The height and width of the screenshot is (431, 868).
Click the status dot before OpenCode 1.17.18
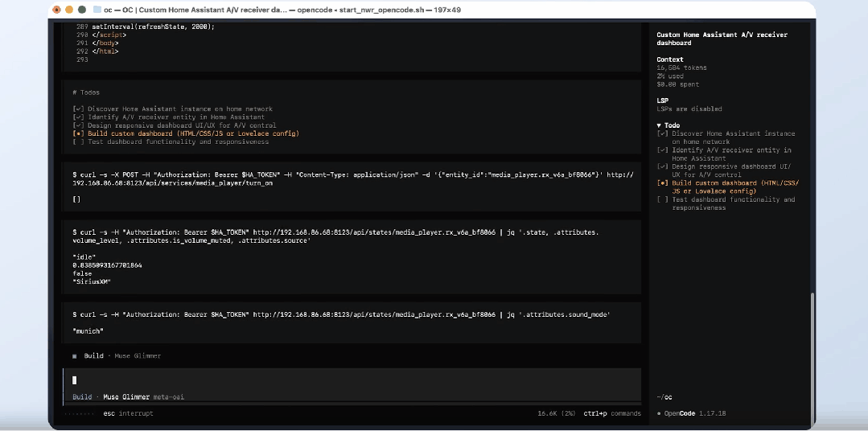coord(659,413)
